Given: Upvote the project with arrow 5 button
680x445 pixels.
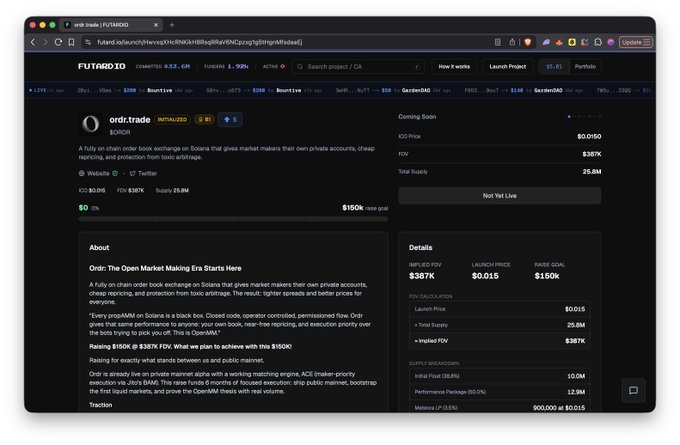Looking at the screenshot, I should coord(230,119).
